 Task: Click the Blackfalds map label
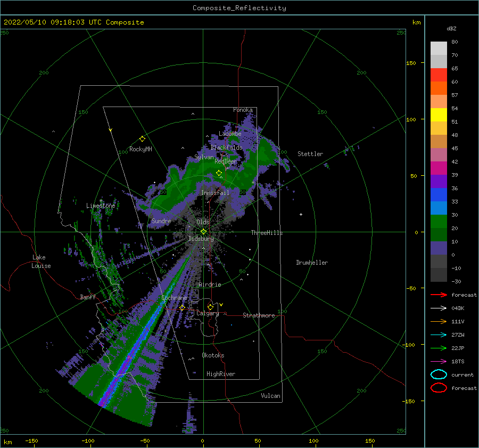(226, 148)
